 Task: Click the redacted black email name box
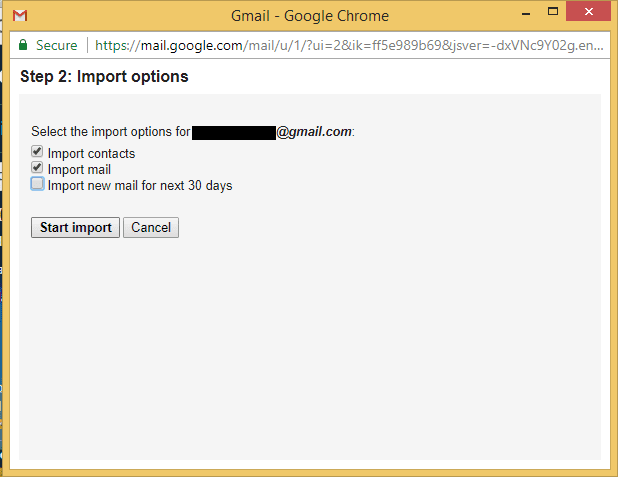(x=233, y=132)
